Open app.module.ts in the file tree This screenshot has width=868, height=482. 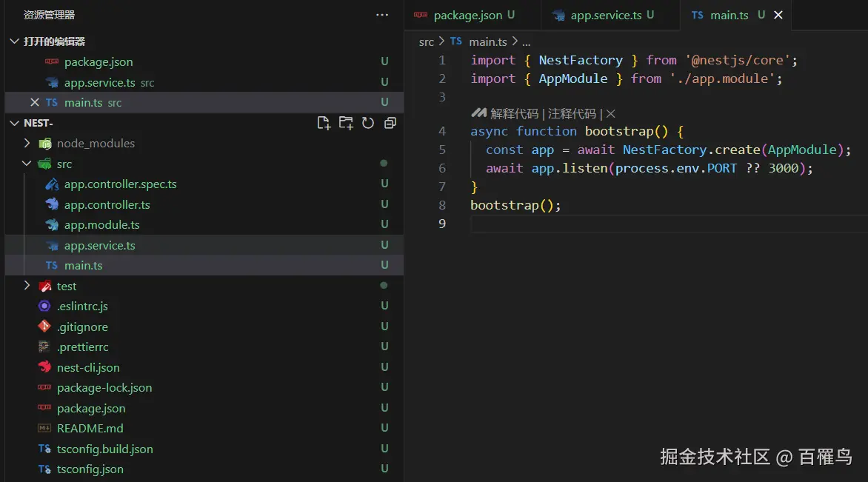[204, 224]
